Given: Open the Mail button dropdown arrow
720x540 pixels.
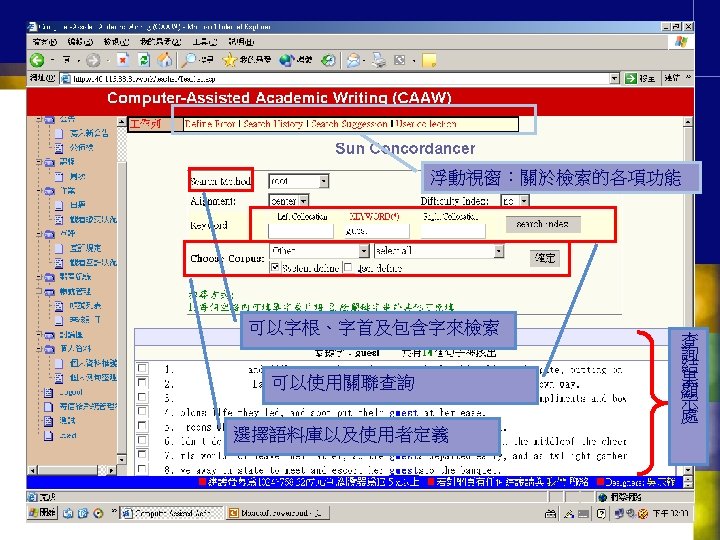Looking at the screenshot, I should point(364,60).
